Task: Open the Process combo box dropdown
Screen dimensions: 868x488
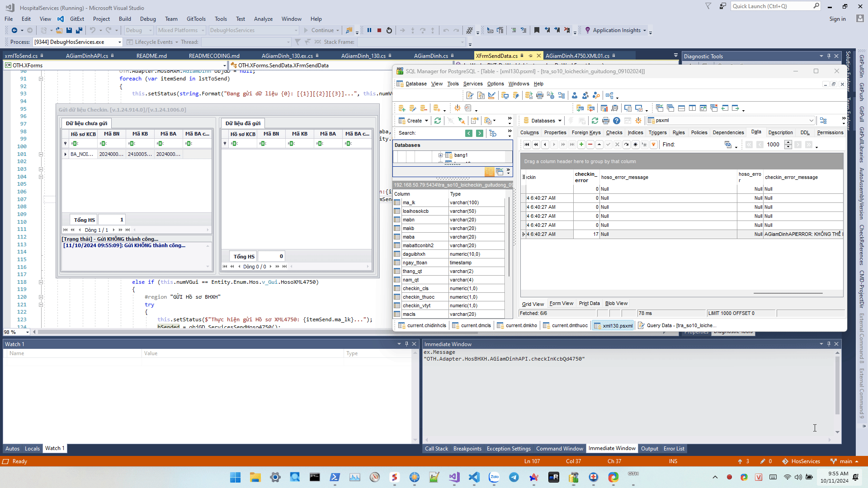Action: pos(120,42)
